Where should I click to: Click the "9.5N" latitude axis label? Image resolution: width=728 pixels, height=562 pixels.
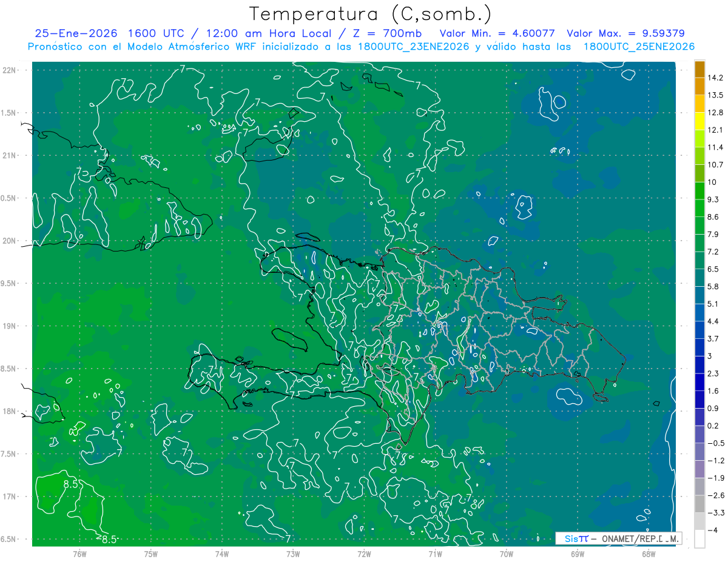tap(9, 283)
